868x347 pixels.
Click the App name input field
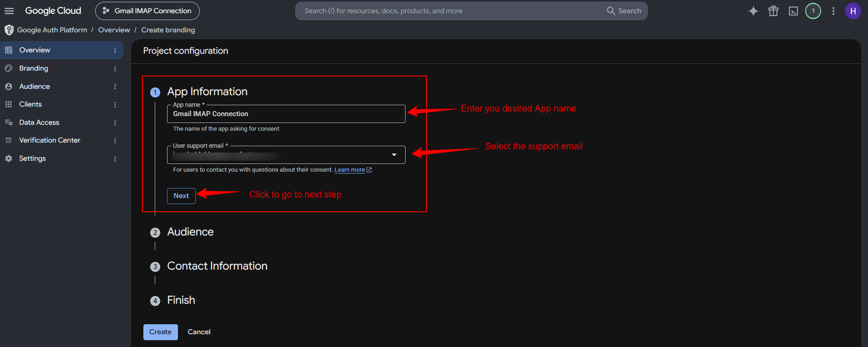(286, 114)
